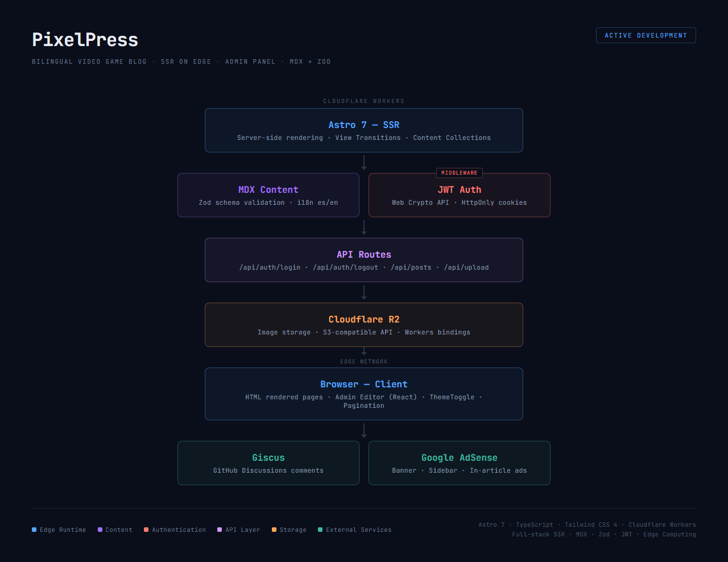The image size is (728, 562).
Task: Click the Edge Runtime legend label
Action: (x=63, y=530)
